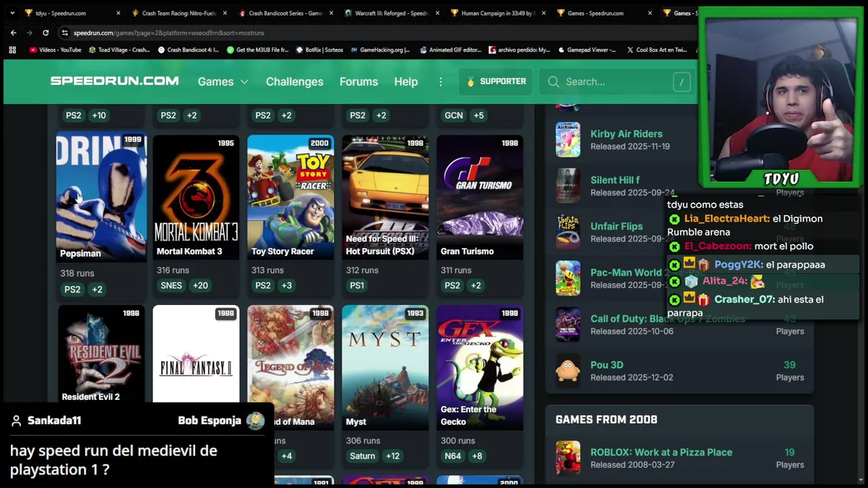868x488 pixels.
Task: Open Gex: Enter the Gecko cover
Action: click(479, 367)
